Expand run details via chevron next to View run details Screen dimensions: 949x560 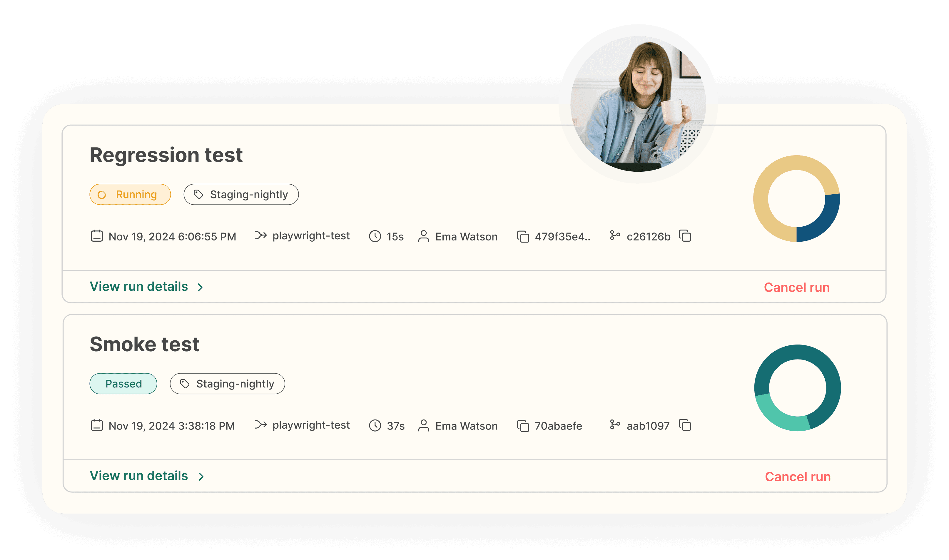coord(201,287)
